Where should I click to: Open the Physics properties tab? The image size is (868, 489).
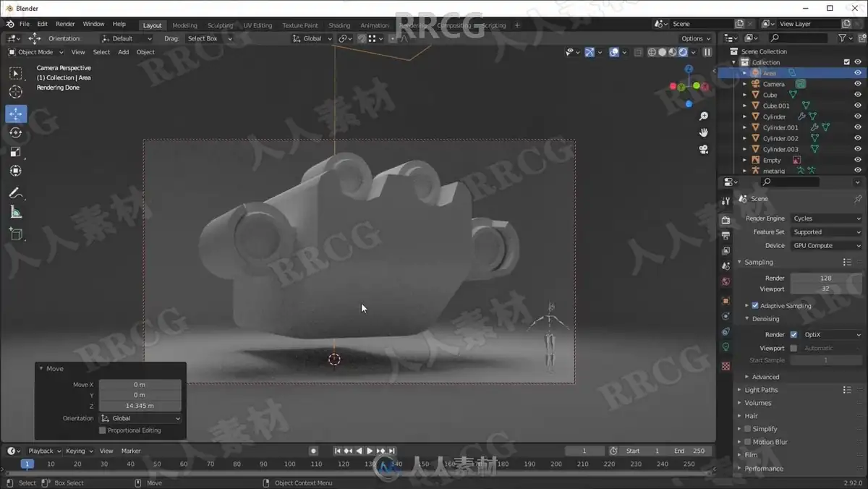coord(726,316)
